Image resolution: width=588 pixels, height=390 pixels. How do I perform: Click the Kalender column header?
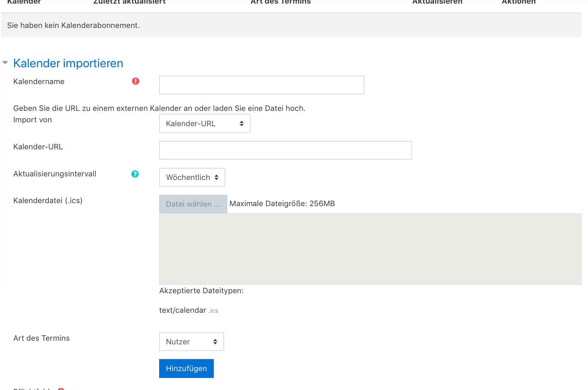click(24, 2)
